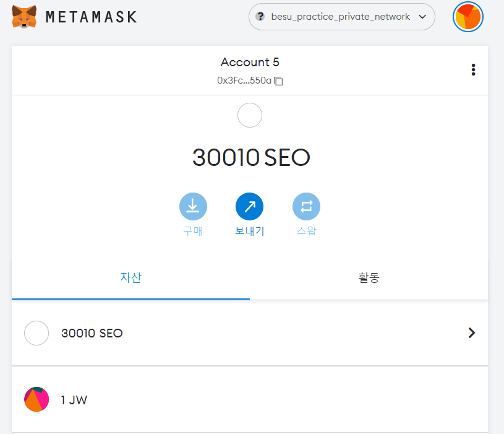This screenshot has width=504, height=434.
Task: Click the Account 5 name
Action: [250, 62]
